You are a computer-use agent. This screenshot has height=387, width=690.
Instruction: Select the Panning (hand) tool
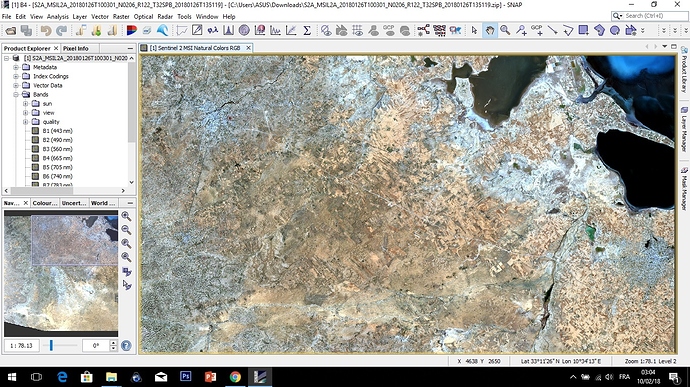tap(489, 30)
